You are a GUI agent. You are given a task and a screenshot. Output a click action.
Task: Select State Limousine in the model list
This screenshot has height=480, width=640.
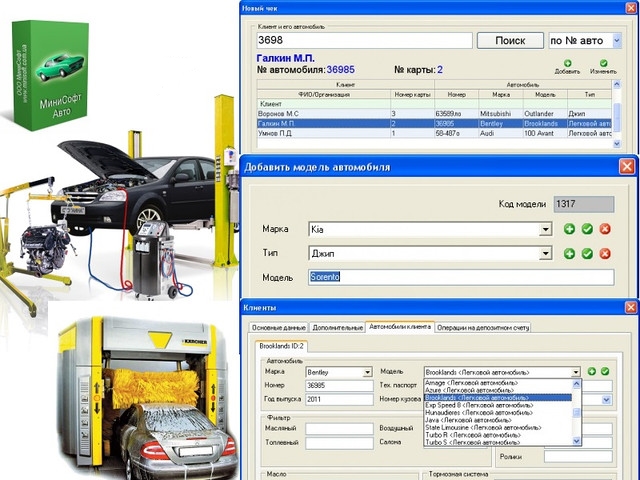tap(498, 428)
